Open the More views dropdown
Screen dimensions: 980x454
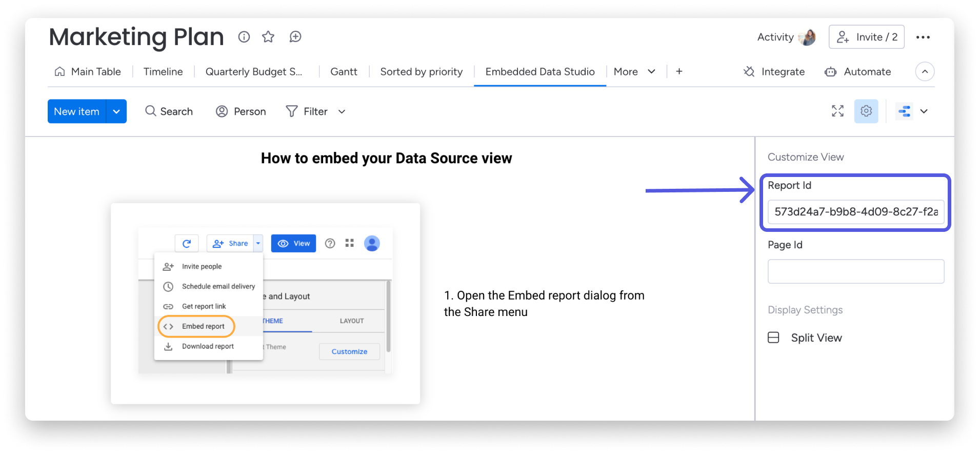634,72
